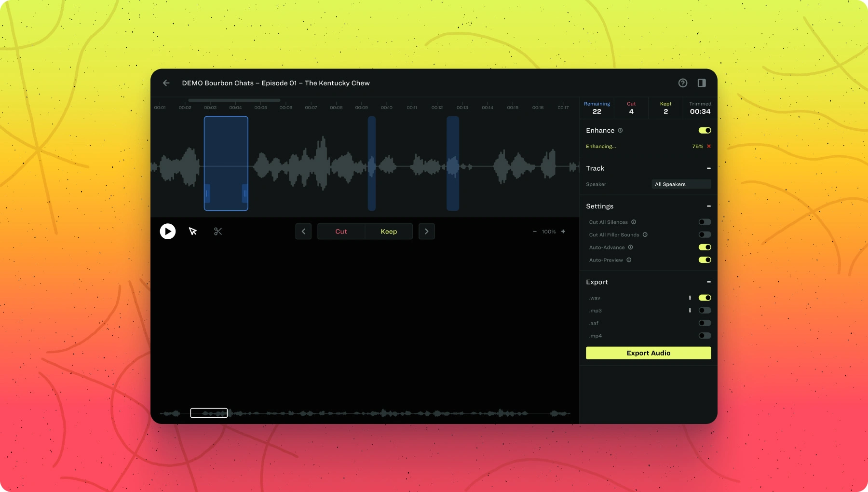Open the help question mark icon
The height and width of the screenshot is (492, 868).
click(683, 83)
